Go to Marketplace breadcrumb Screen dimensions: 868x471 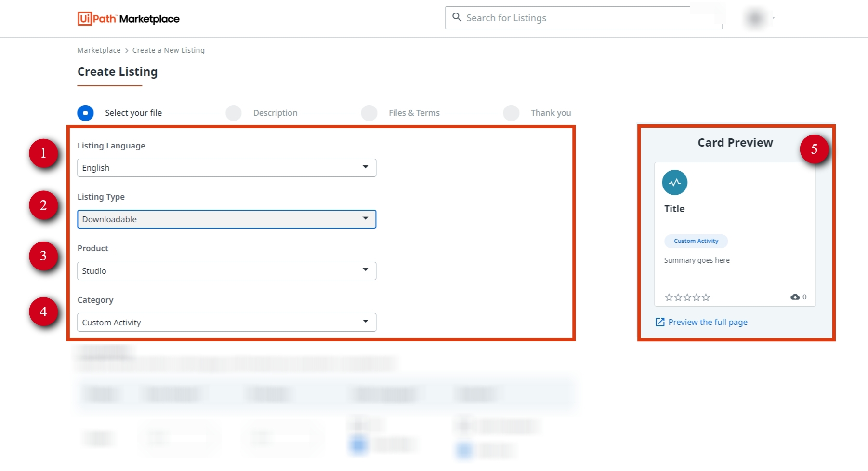click(99, 50)
